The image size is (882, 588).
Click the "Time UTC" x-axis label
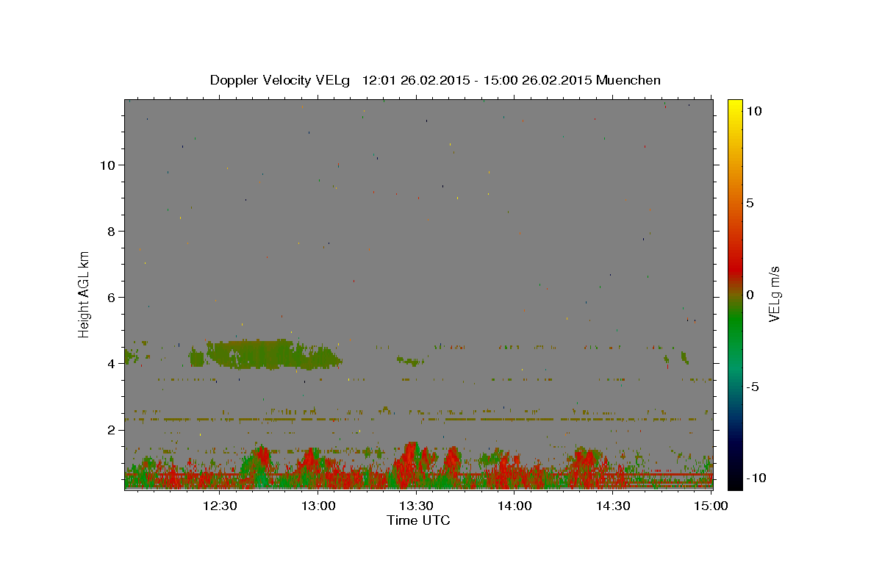pos(418,520)
